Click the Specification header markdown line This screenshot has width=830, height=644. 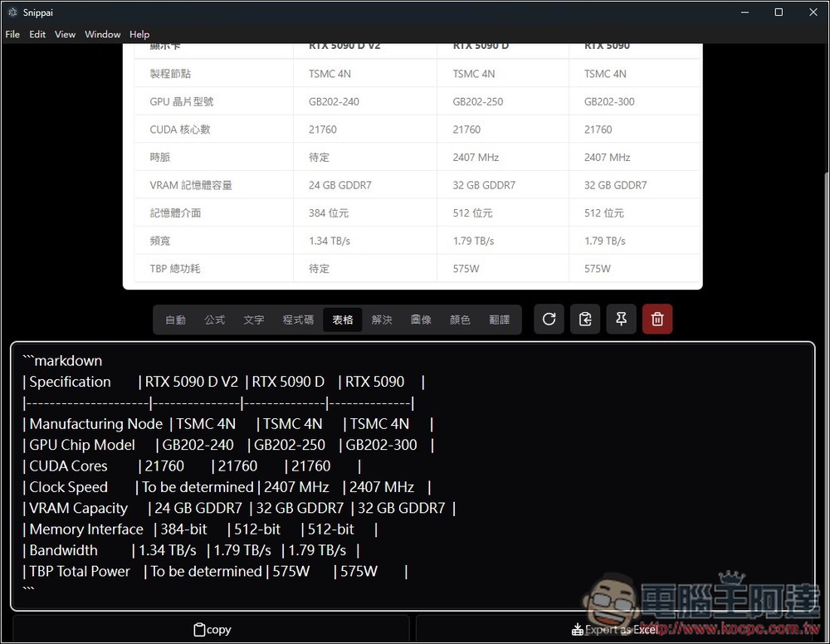coord(223,382)
